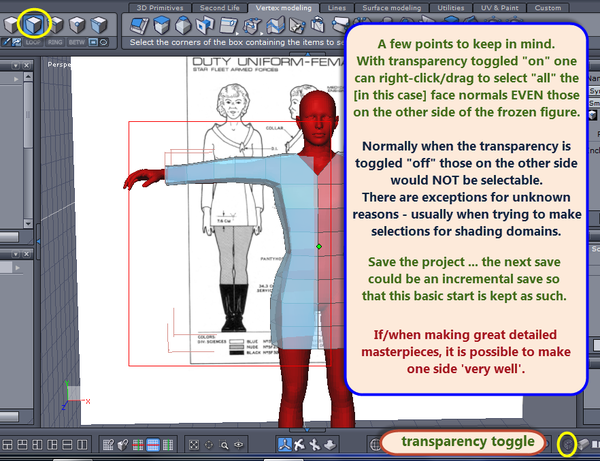Select the tool showing a cube with blue vertices

click(252, 26)
